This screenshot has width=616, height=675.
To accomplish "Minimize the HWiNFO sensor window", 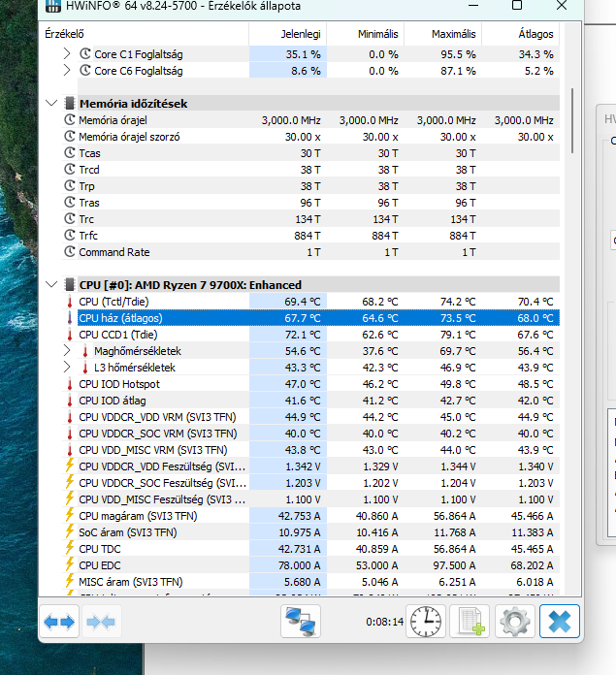I will coord(473,6).
